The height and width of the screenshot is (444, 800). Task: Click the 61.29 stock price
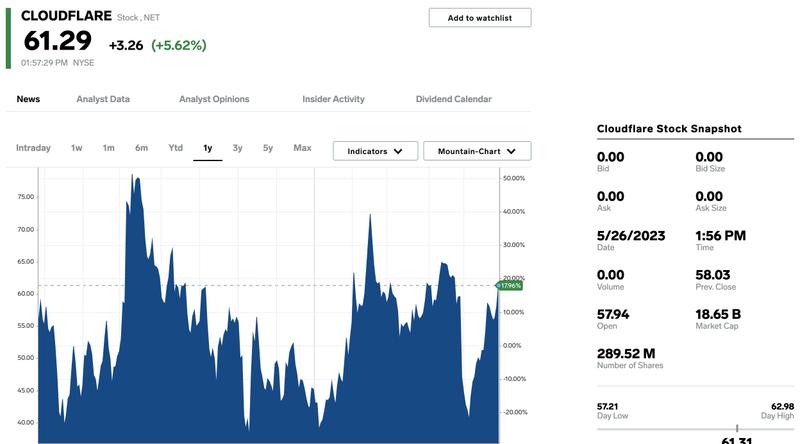[x=58, y=41]
